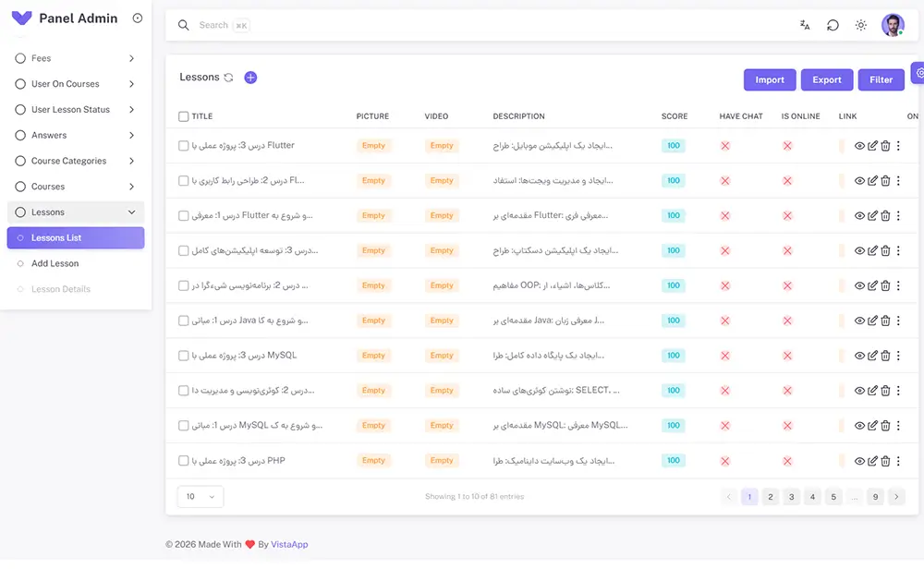Delete the درس 1 Flutter lesson row
This screenshot has width=924, height=569.
tap(885, 215)
